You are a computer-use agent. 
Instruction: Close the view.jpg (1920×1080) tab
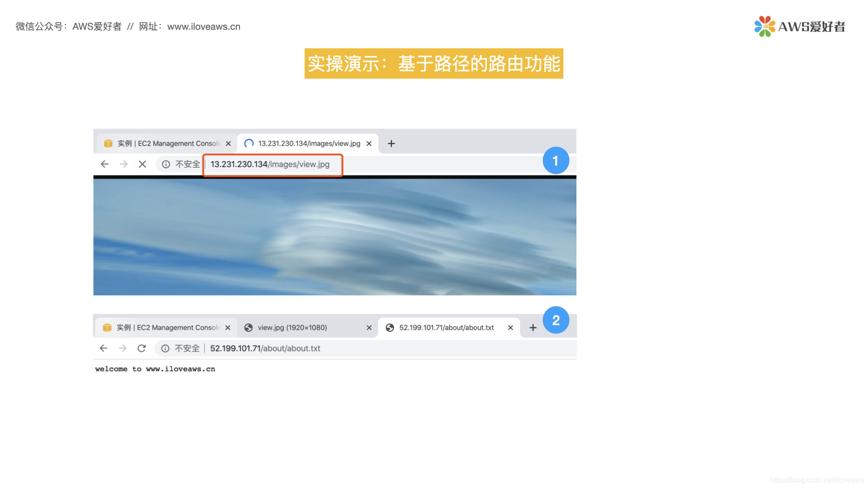click(x=369, y=328)
